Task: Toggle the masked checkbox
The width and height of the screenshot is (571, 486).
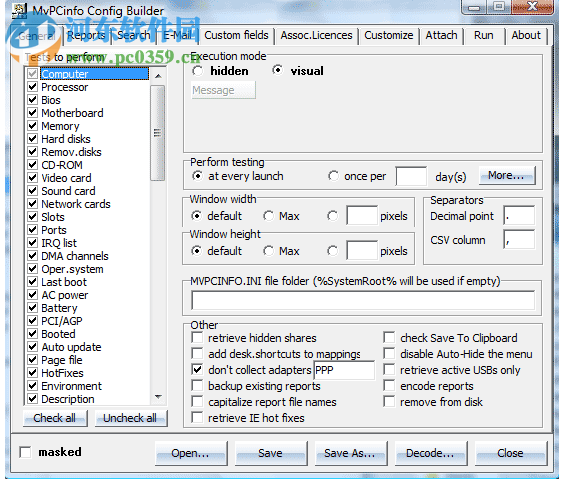Action: coord(25,452)
